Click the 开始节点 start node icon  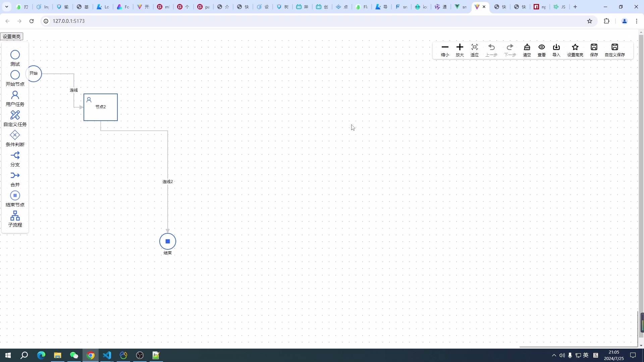[15, 75]
